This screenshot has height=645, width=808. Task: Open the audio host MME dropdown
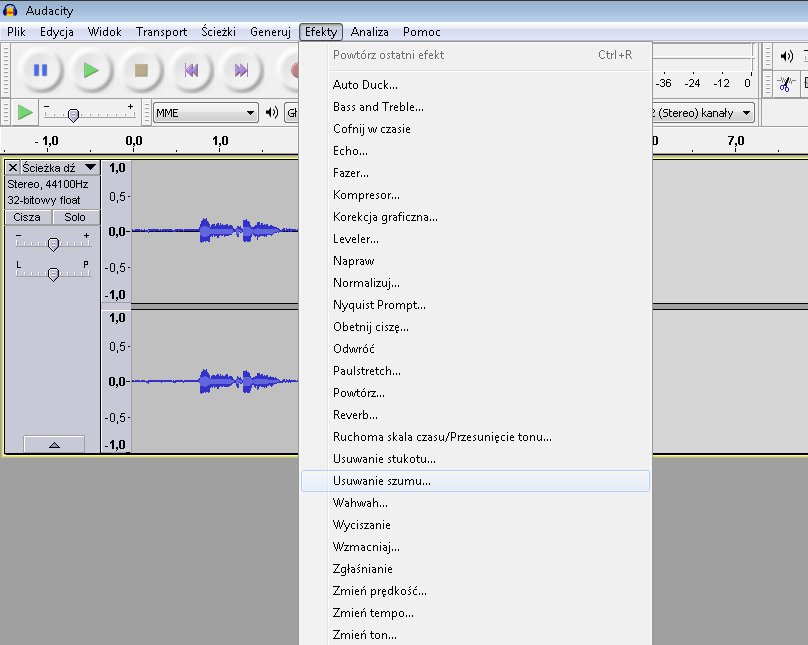click(206, 112)
